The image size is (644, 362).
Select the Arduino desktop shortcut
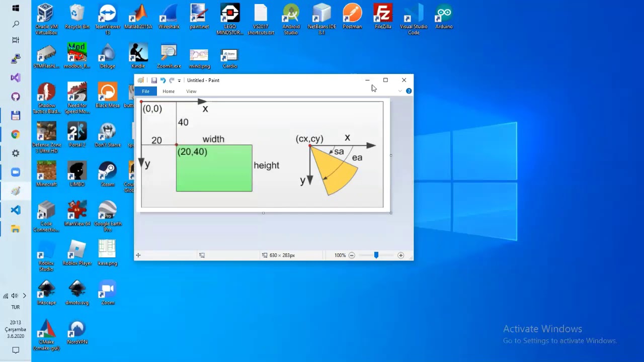tap(444, 17)
